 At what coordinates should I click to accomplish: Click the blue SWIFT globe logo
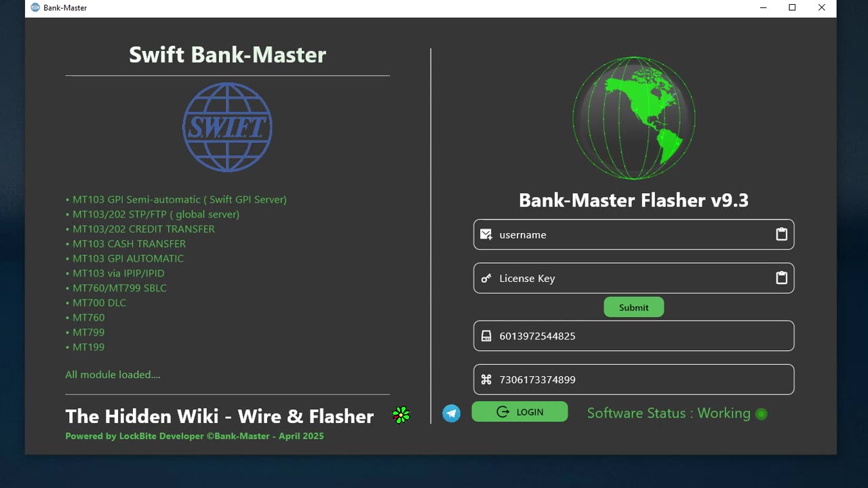coord(227,127)
